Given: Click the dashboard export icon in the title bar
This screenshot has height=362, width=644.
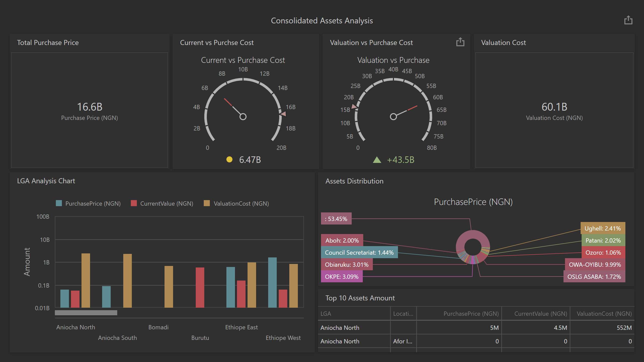Looking at the screenshot, I should click(x=628, y=20).
